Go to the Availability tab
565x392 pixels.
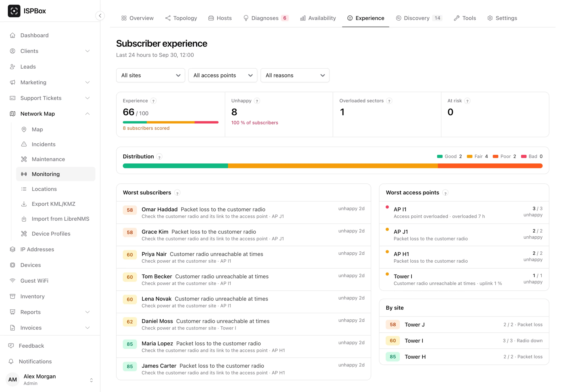point(318,18)
